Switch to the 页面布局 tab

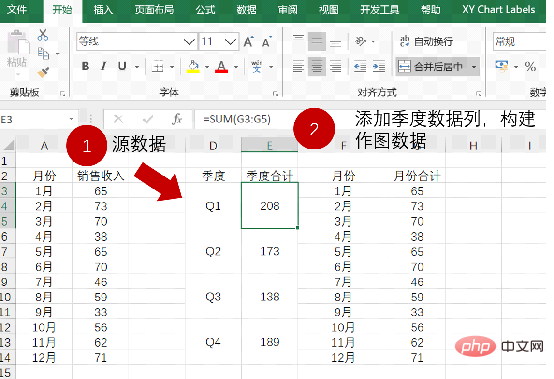(x=154, y=10)
